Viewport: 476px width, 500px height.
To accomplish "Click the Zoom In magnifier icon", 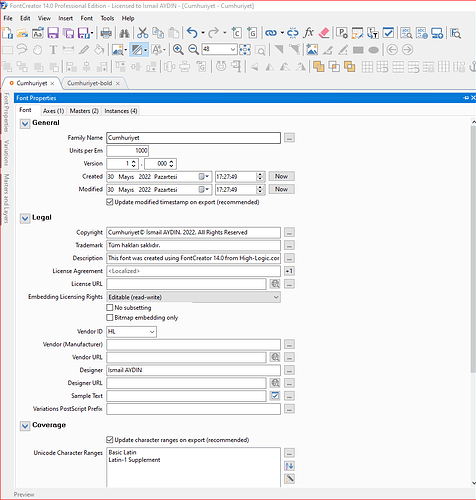I will point(178,50).
